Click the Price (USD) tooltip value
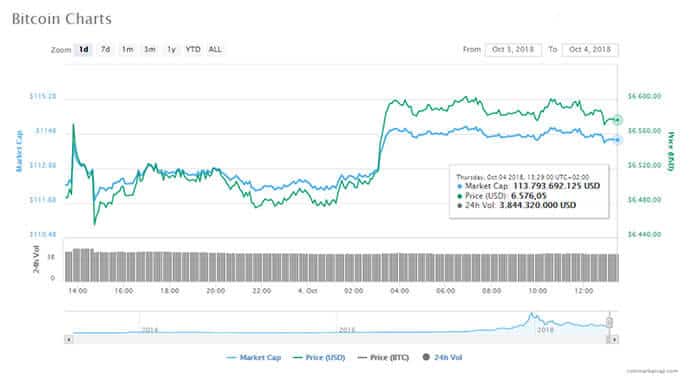The width and height of the screenshot is (700, 385). coord(529,196)
